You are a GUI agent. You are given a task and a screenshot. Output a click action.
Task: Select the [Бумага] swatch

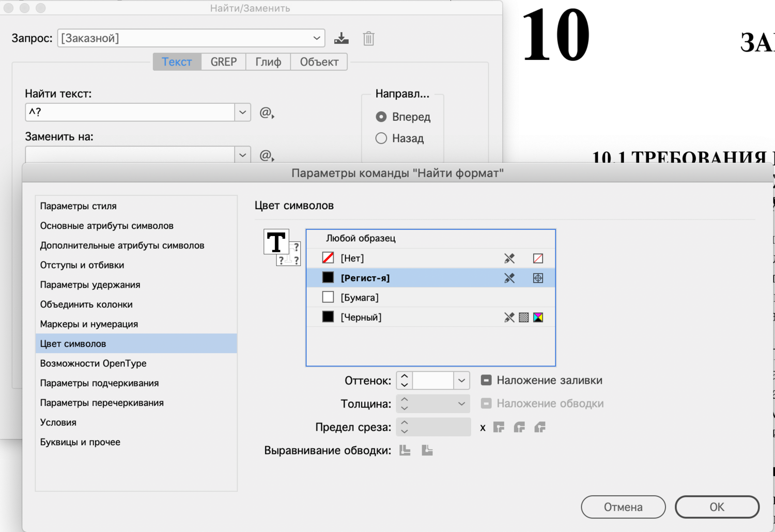(x=431, y=298)
